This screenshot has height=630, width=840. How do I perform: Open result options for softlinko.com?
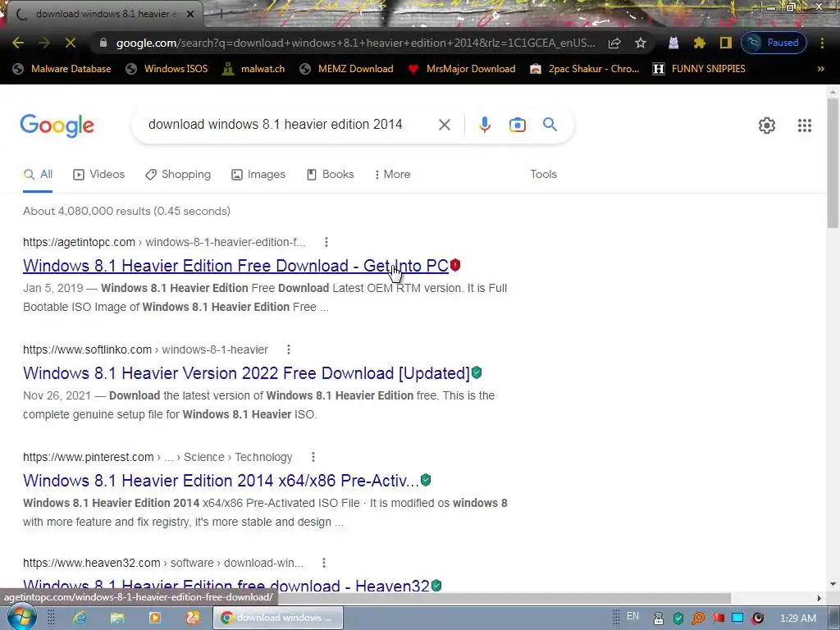pos(289,349)
